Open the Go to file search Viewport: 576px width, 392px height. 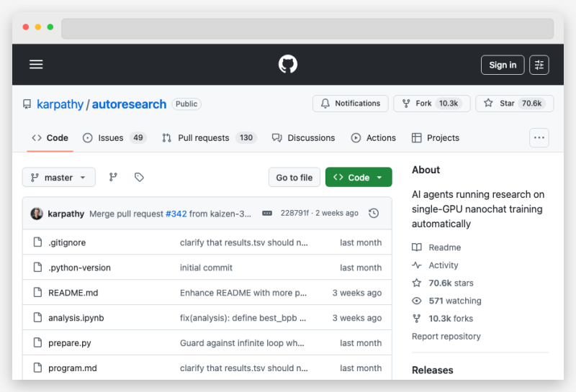point(294,178)
